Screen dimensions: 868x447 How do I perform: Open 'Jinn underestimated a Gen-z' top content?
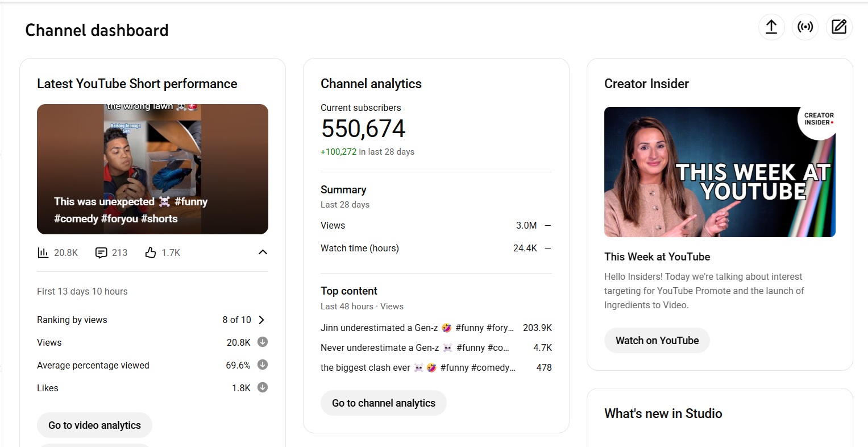tap(417, 328)
